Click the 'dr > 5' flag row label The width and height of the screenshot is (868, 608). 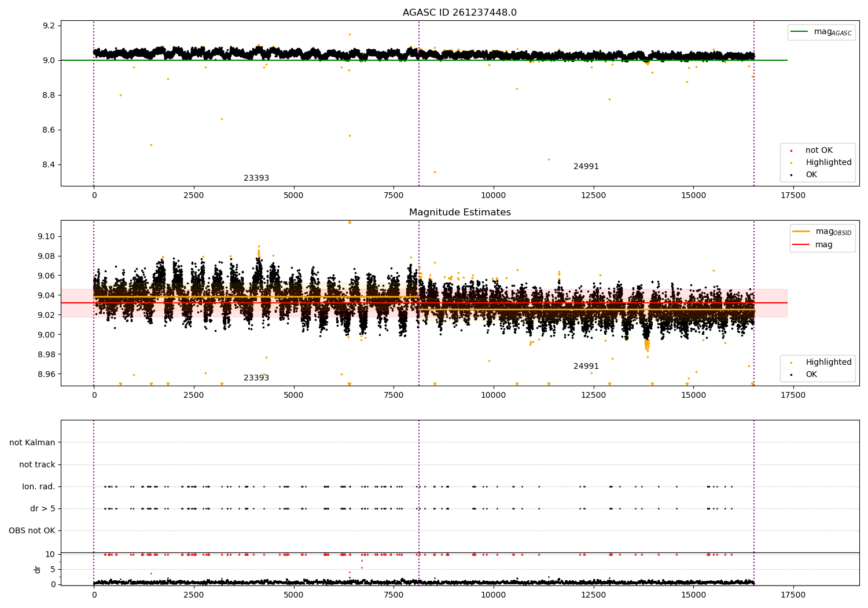tap(43, 509)
